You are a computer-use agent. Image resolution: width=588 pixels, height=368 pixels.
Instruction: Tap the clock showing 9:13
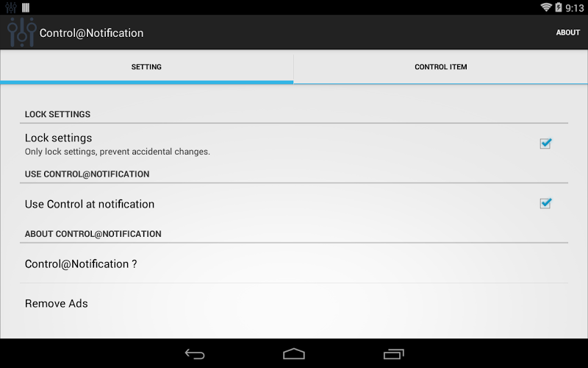(574, 8)
